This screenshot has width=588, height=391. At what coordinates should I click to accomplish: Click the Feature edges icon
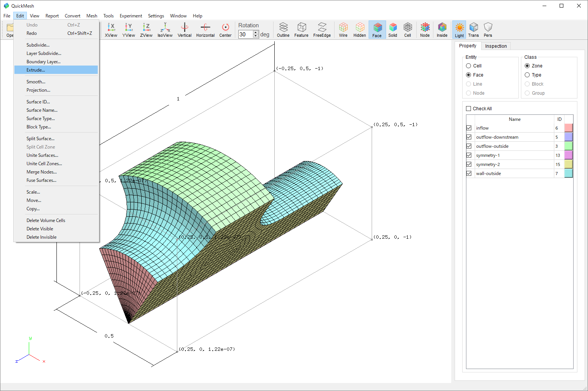(x=301, y=30)
